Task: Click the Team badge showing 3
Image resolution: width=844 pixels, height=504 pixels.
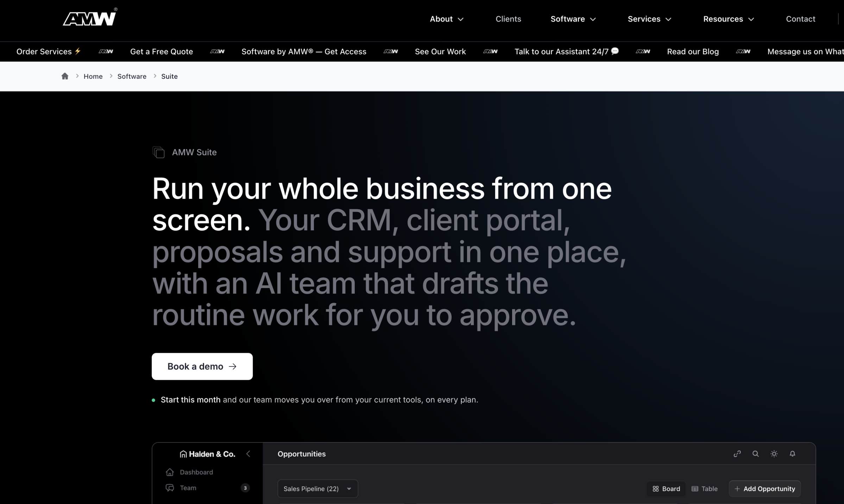Action: pyautogui.click(x=245, y=488)
